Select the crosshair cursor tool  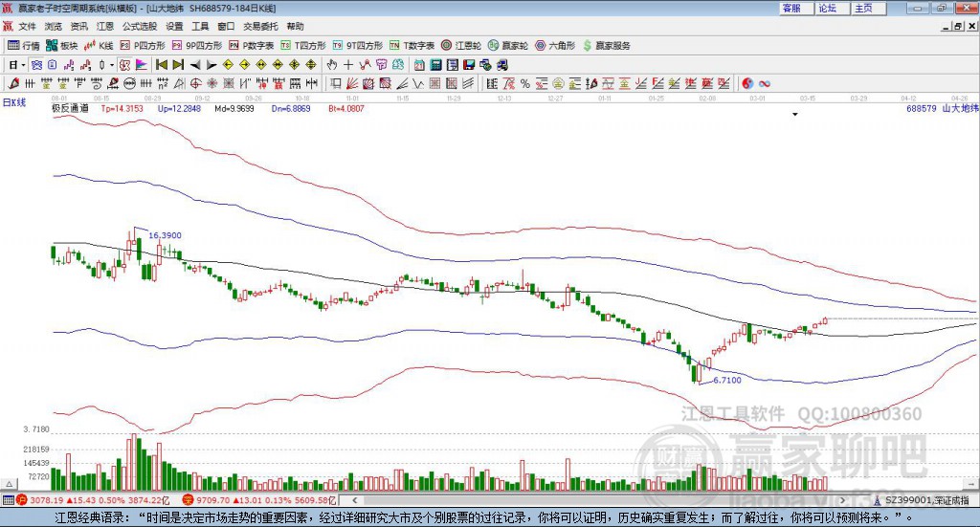tap(348, 65)
